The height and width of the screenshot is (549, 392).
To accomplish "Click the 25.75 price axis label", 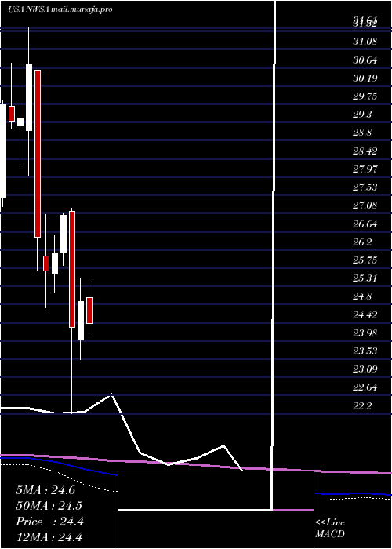I will click(365, 260).
